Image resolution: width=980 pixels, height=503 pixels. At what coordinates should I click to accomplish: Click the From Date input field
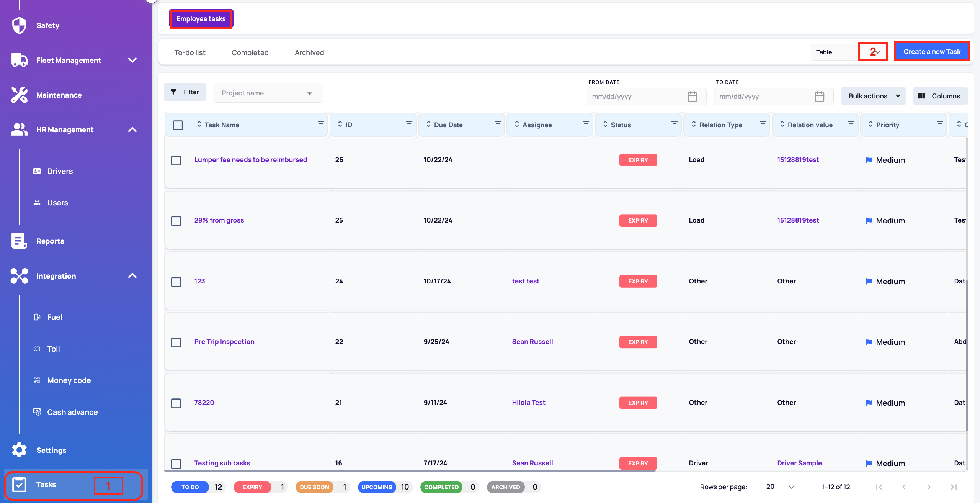tap(646, 96)
